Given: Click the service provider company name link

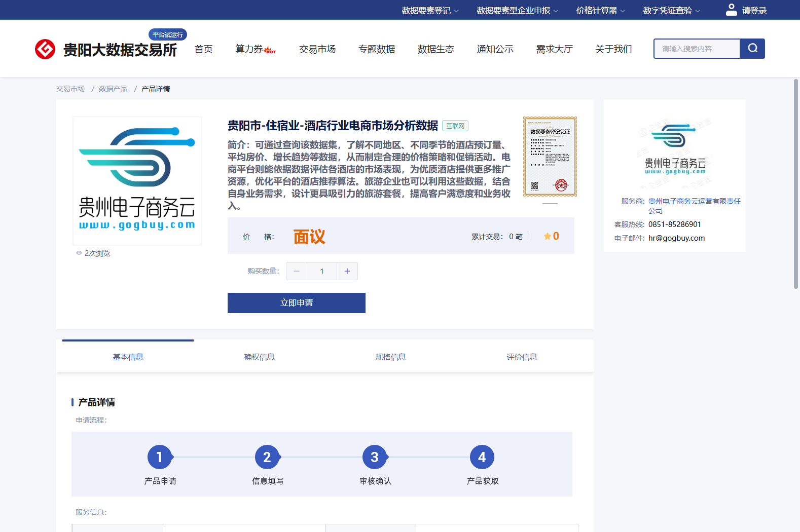Looking at the screenshot, I should coord(694,206).
